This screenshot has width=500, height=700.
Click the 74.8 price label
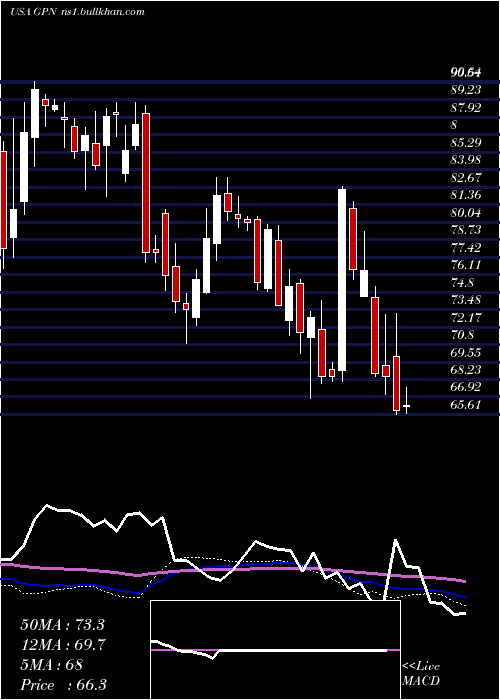pyautogui.click(x=462, y=283)
